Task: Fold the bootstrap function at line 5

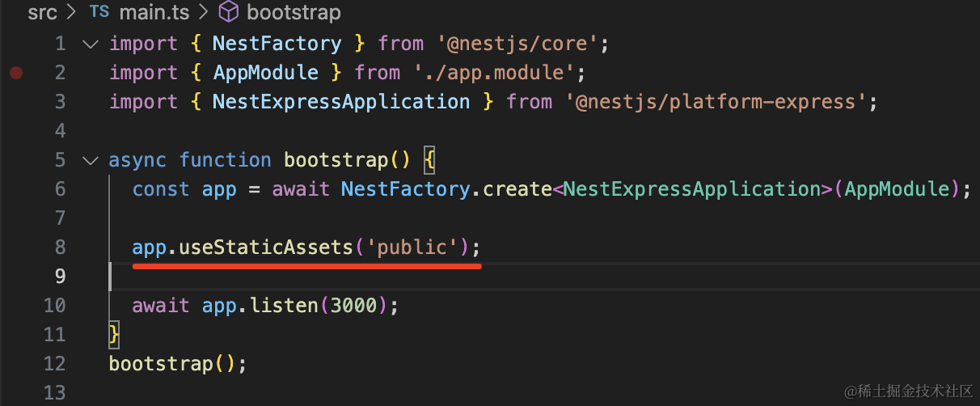Action: coord(90,160)
